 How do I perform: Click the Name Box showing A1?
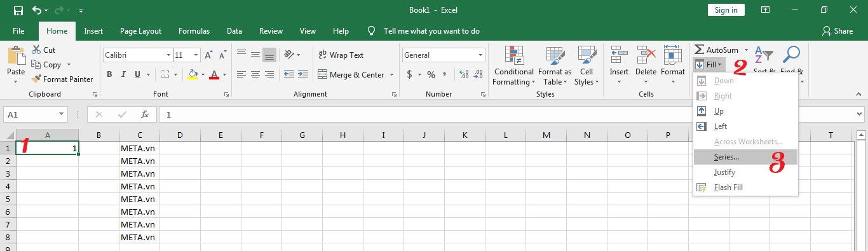tap(36, 114)
